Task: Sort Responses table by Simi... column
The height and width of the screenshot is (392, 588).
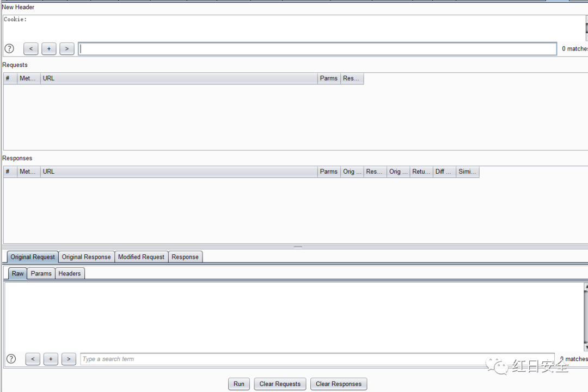Action: [468, 172]
